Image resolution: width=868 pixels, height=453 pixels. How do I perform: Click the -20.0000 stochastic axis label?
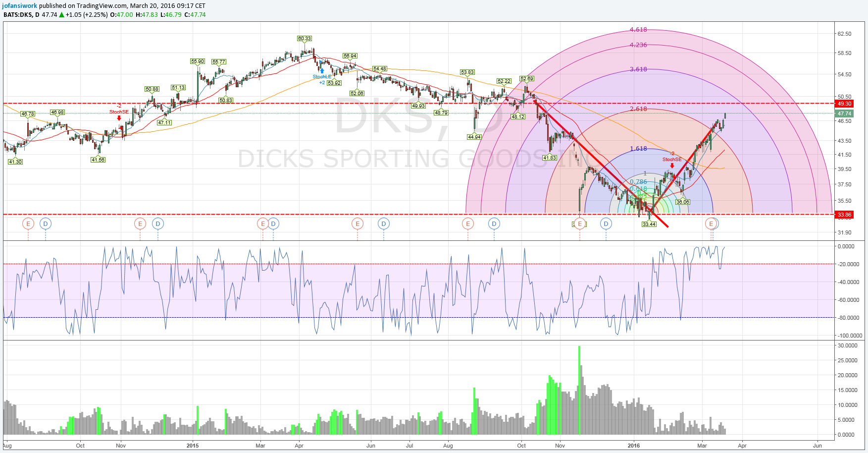click(849, 264)
